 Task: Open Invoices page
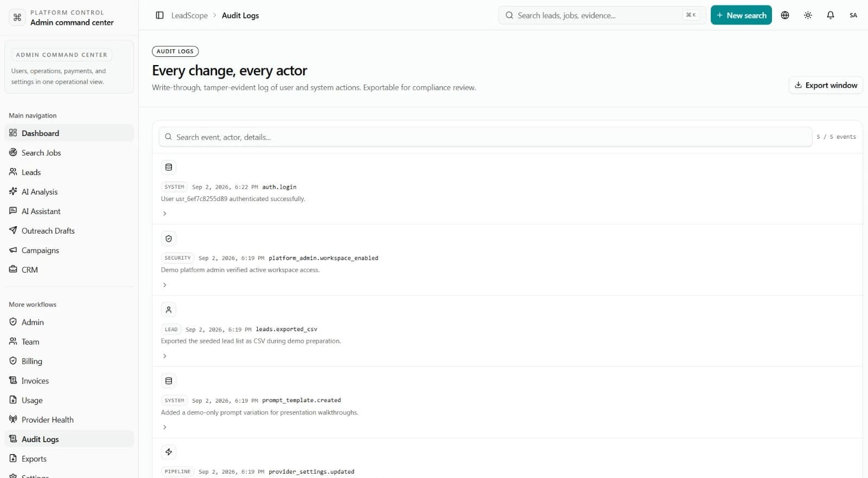point(69,380)
